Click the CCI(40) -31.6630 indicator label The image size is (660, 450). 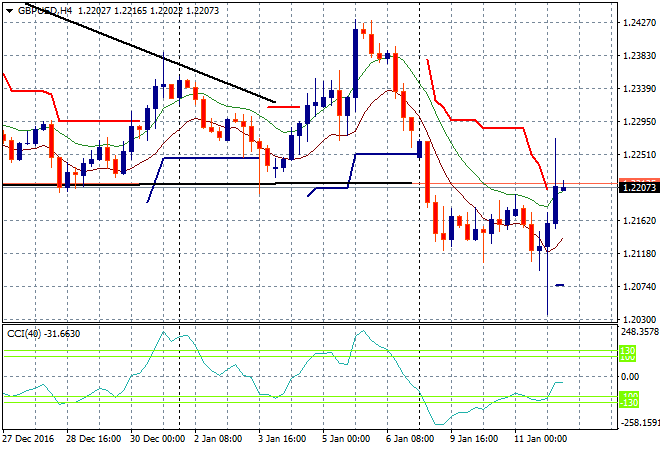pyautogui.click(x=44, y=334)
